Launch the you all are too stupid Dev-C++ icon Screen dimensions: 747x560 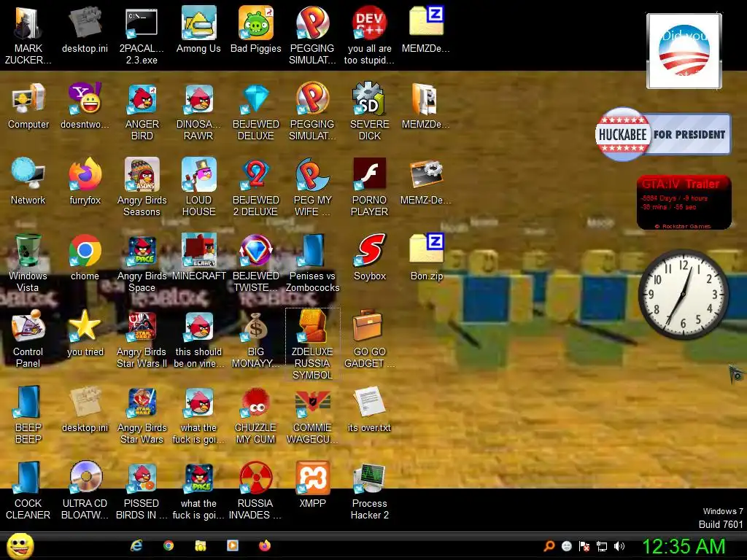tap(370, 36)
